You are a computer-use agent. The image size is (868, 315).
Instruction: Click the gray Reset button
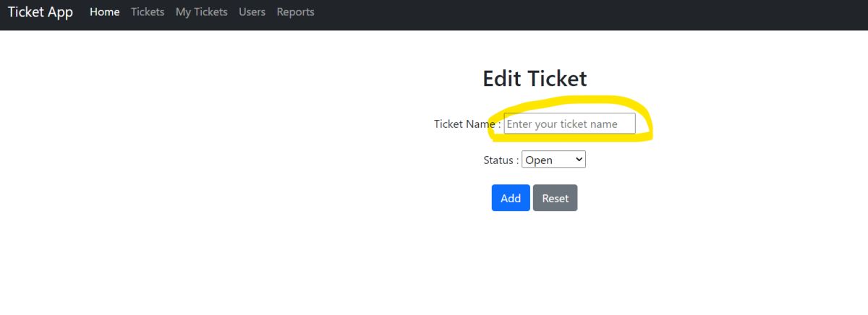coord(556,198)
